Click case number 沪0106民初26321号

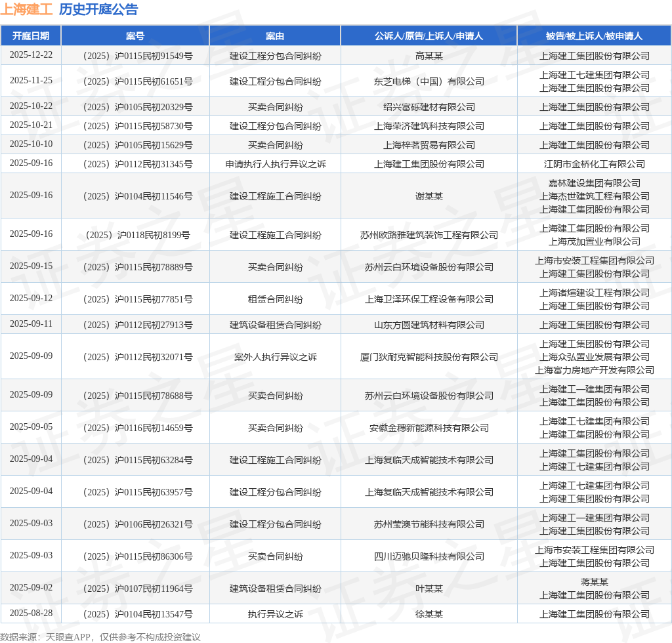(x=138, y=524)
